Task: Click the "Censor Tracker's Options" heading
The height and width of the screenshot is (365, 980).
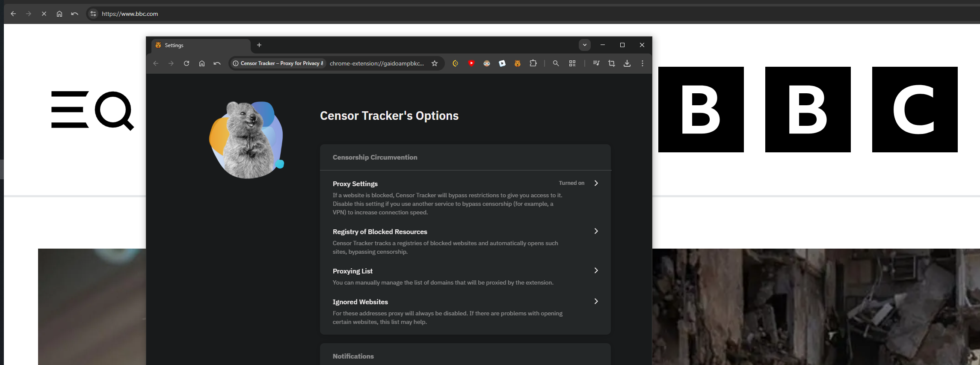Action: click(x=389, y=116)
